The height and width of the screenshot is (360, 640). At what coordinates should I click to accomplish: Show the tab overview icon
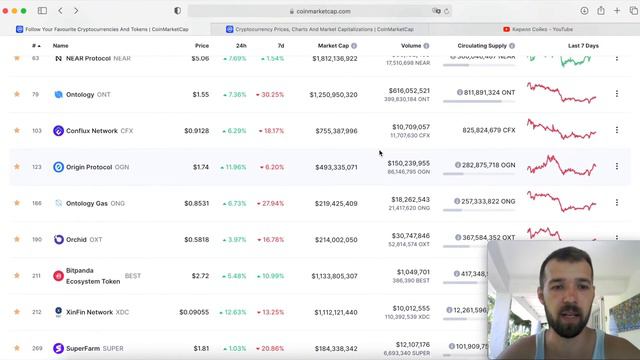point(633,11)
